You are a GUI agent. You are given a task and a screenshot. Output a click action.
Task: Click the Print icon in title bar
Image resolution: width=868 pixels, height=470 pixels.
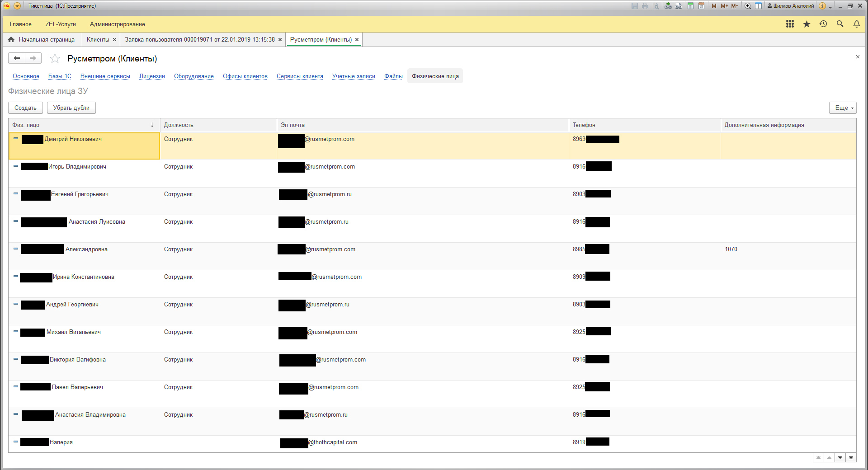point(645,6)
